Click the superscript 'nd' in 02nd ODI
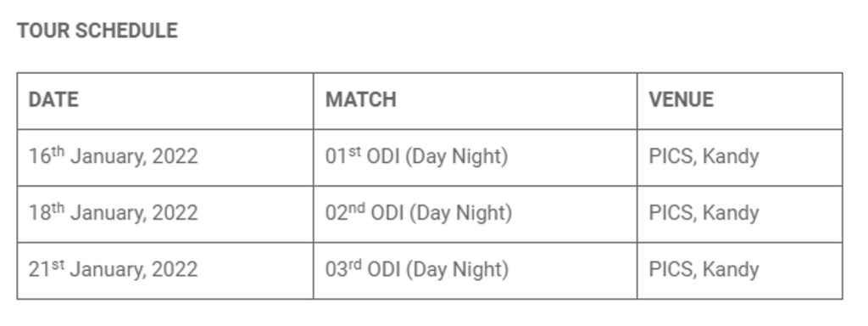This screenshot has height=326, width=868. pos(357,209)
